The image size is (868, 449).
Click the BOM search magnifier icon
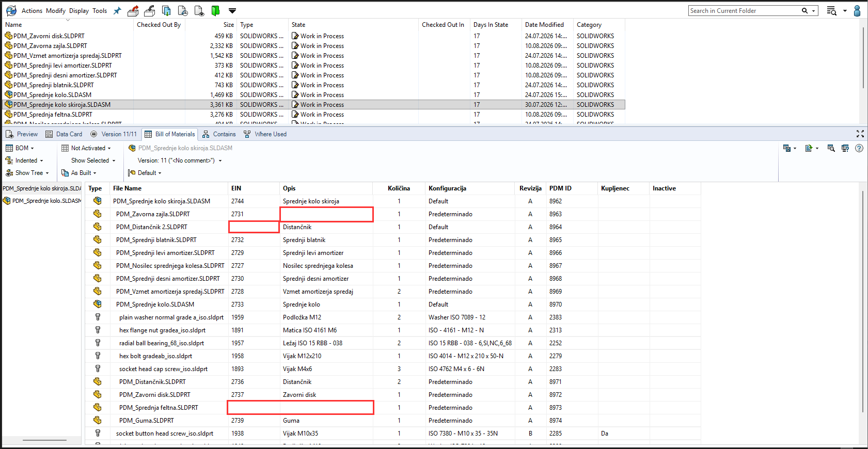click(x=831, y=148)
